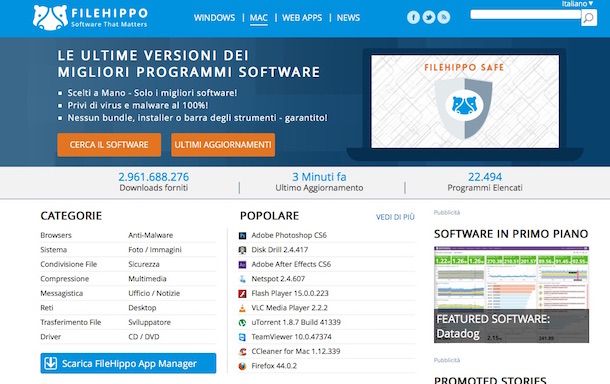Click the Netspot 2.4.607 icon
Screen dimensions: 610x384
tap(242, 279)
